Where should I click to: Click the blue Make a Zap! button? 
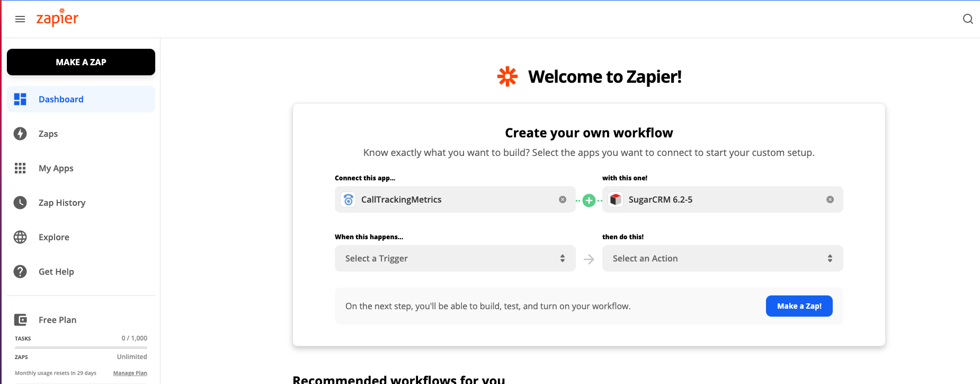799,306
